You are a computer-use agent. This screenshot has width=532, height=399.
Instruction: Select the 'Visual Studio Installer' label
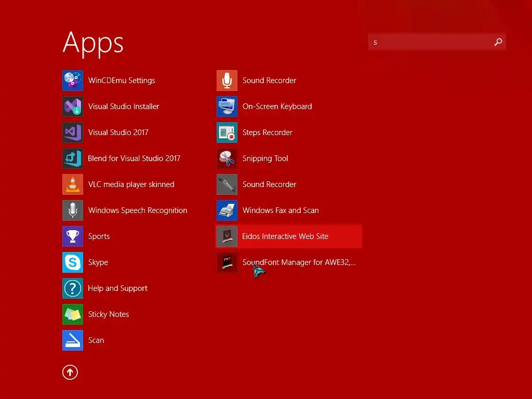click(x=124, y=107)
